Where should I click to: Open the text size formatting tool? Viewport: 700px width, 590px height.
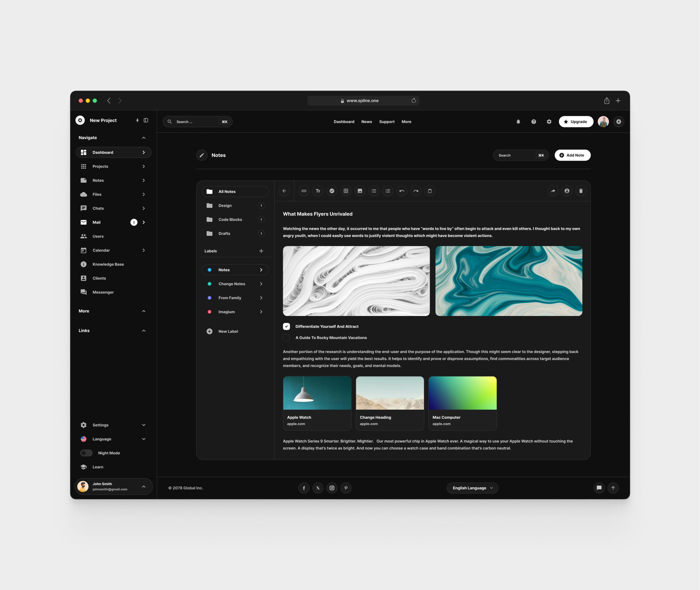point(318,191)
